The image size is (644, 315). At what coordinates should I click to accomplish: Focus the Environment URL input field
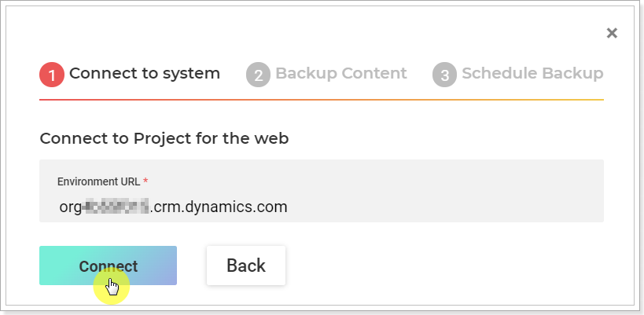pyautogui.click(x=321, y=207)
